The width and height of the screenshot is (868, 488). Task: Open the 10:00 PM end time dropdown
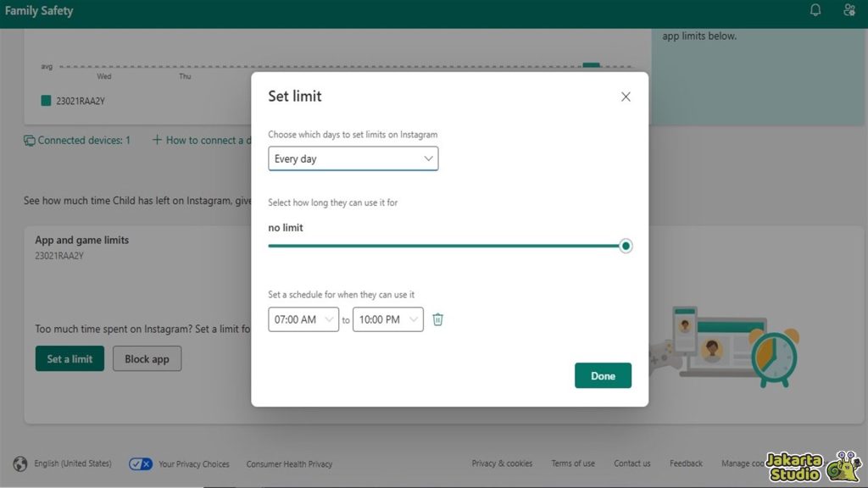[387, 319]
